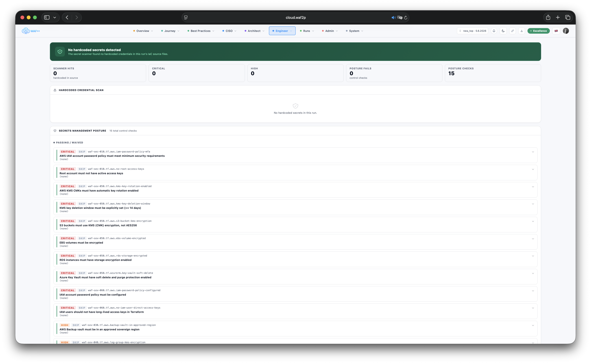Viewport: 591px width, 364px height.
Task: Show the tab overview icon
Action: [x=568, y=17]
